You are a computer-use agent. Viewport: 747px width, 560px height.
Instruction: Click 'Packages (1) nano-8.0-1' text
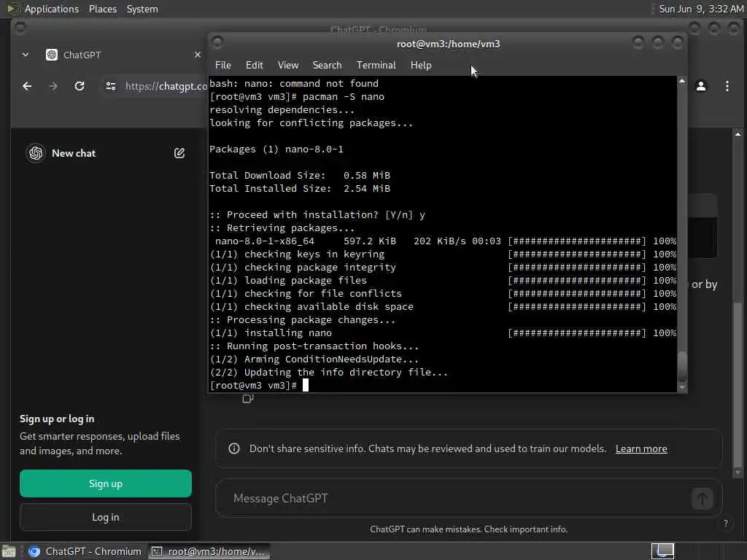point(276,149)
